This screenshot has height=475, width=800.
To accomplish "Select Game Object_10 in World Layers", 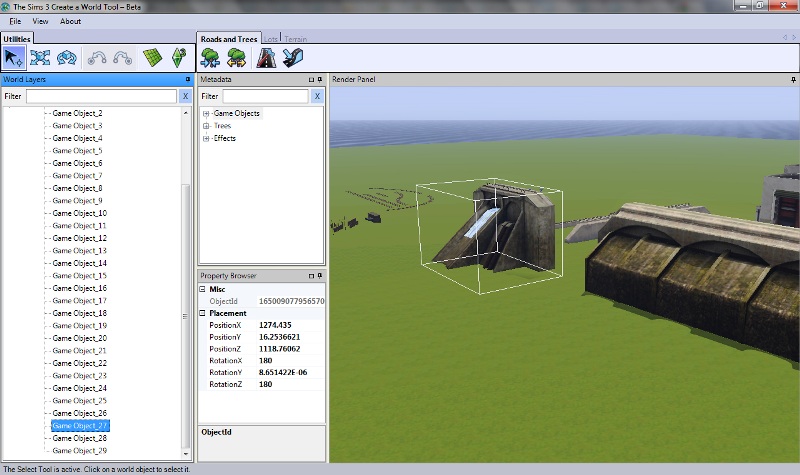I will pyautogui.click(x=80, y=213).
